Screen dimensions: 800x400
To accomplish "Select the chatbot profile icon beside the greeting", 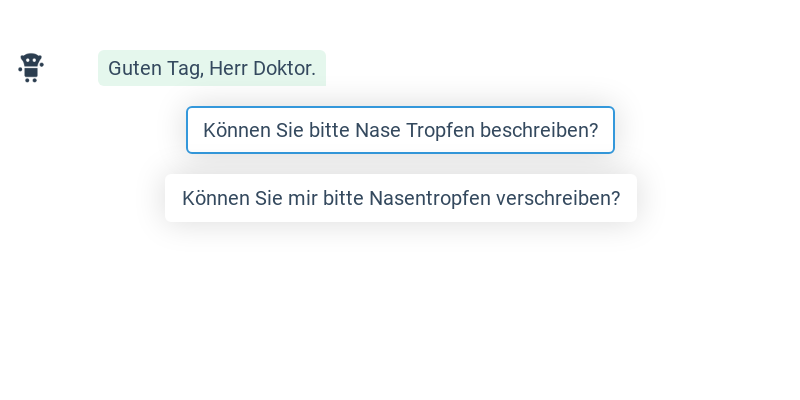I will point(31,67).
